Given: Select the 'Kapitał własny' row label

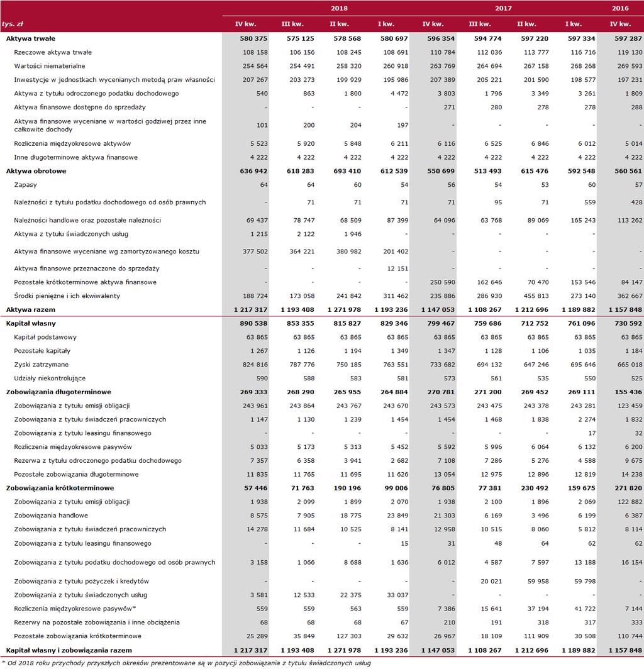Looking at the screenshot, I should (x=31, y=323).
